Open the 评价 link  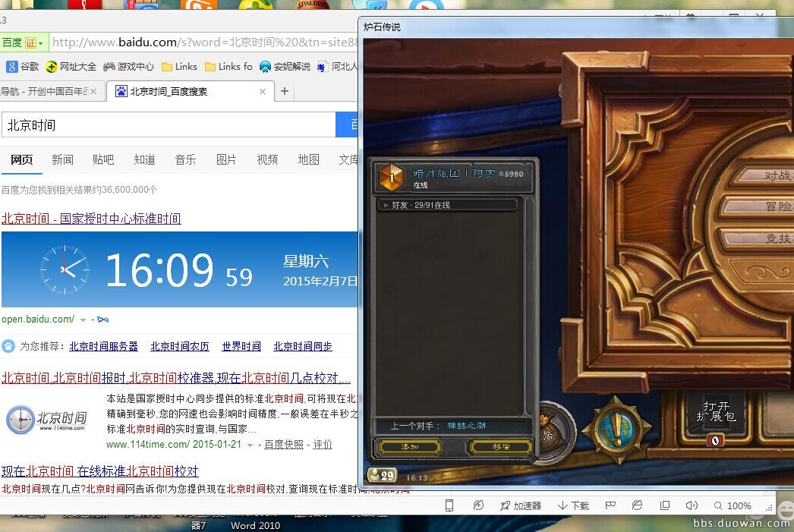click(323, 445)
